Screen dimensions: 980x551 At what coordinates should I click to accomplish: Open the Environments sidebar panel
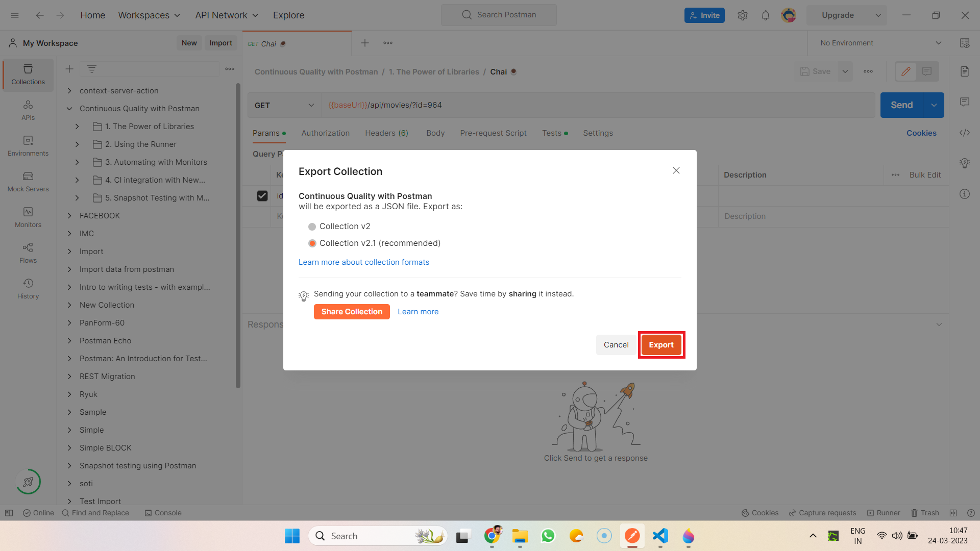click(x=28, y=146)
